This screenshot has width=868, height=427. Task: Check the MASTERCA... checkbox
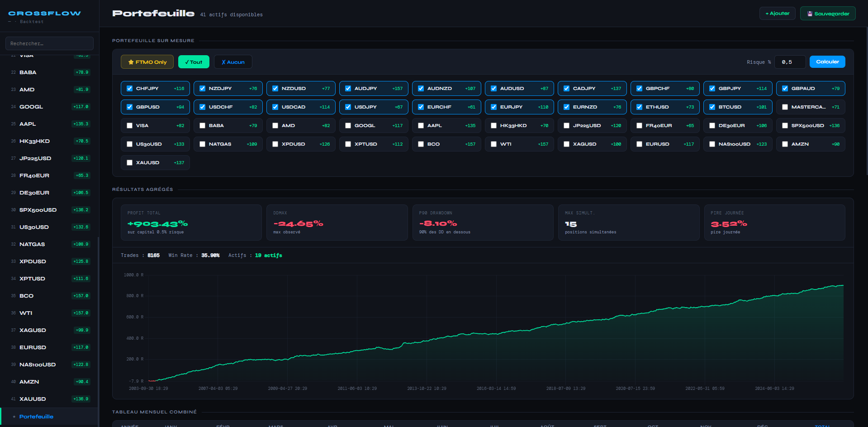(785, 107)
